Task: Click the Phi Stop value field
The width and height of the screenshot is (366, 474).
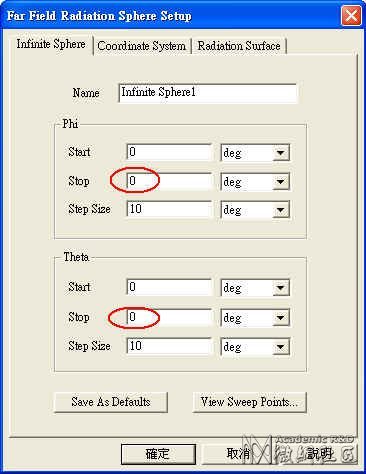Action: pos(169,181)
